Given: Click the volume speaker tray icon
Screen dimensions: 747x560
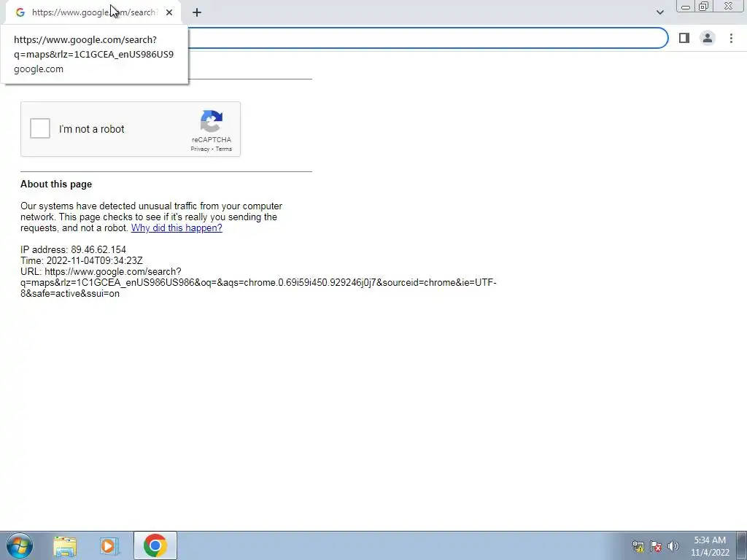Looking at the screenshot, I should [x=673, y=546].
